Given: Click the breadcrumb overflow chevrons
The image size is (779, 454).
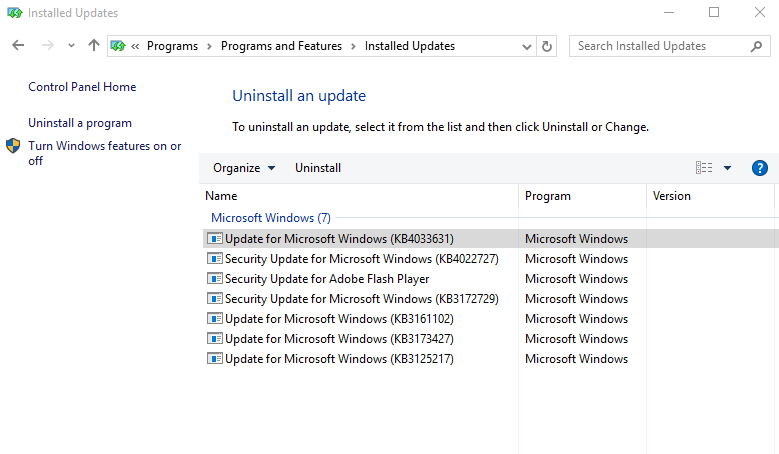Looking at the screenshot, I should pyautogui.click(x=135, y=46).
